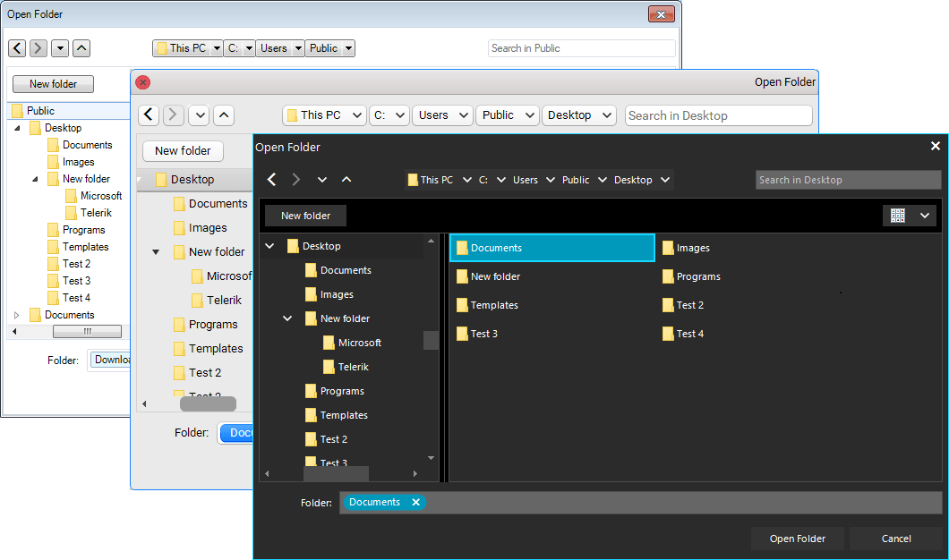The width and height of the screenshot is (949, 560).
Task: Select Images in middle window tree
Action: click(x=201, y=228)
